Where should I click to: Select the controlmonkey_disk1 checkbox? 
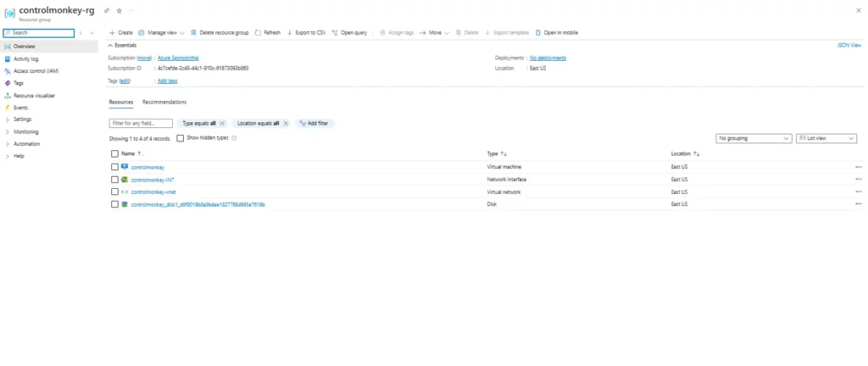click(114, 204)
